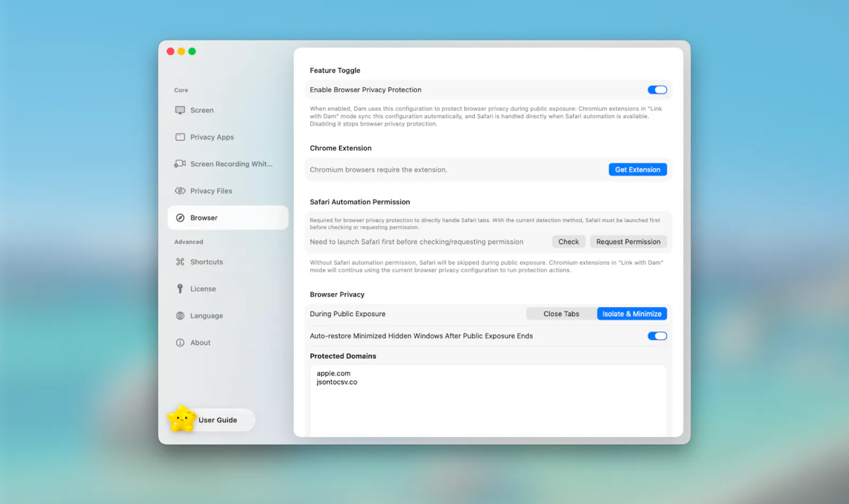Open the Privacy Files section
The height and width of the screenshot is (504, 849).
coord(228,191)
